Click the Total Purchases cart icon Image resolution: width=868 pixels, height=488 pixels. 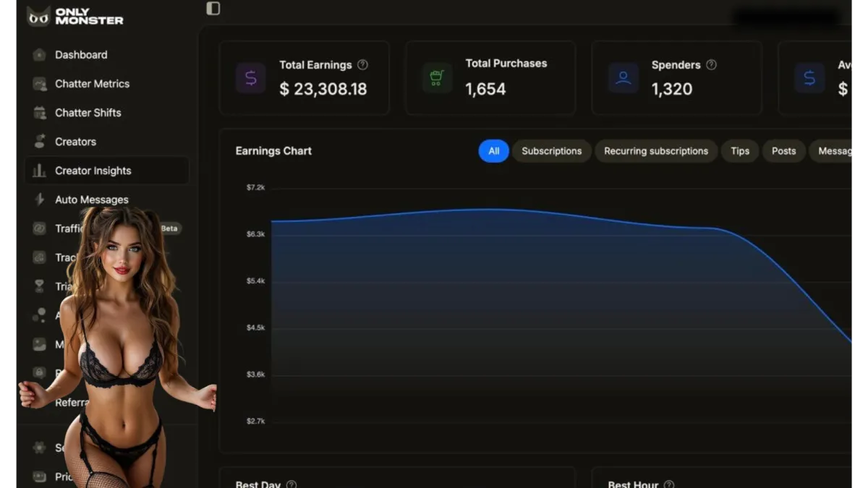coord(437,78)
